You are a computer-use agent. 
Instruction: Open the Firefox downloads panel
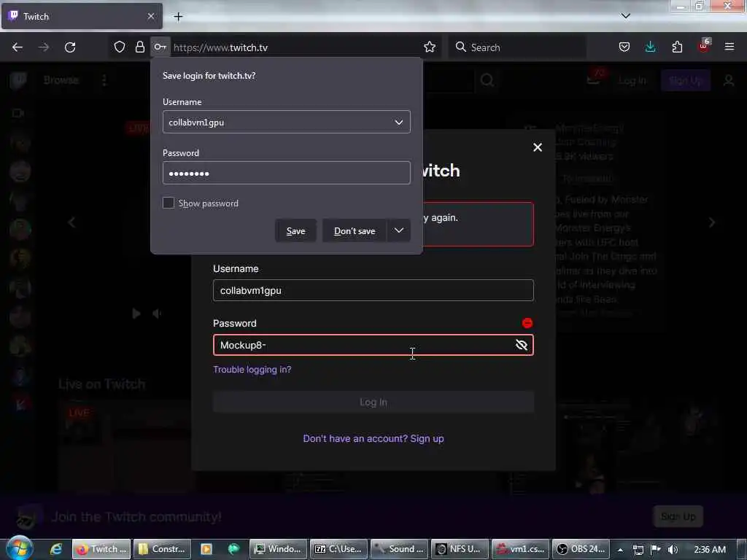pyautogui.click(x=650, y=47)
